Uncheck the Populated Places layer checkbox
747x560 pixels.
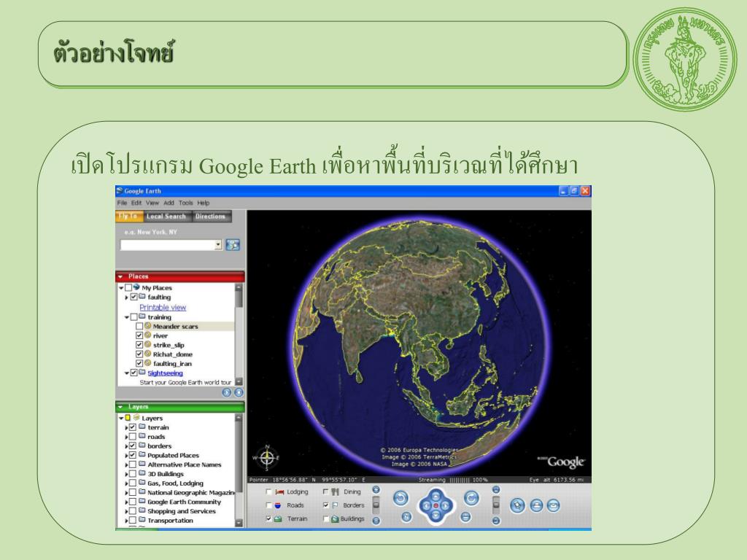pos(133,455)
